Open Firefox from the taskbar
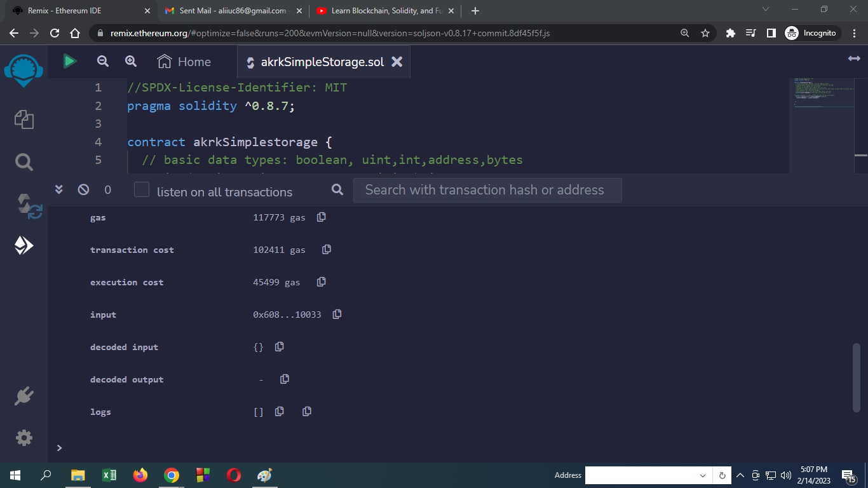 point(140,475)
